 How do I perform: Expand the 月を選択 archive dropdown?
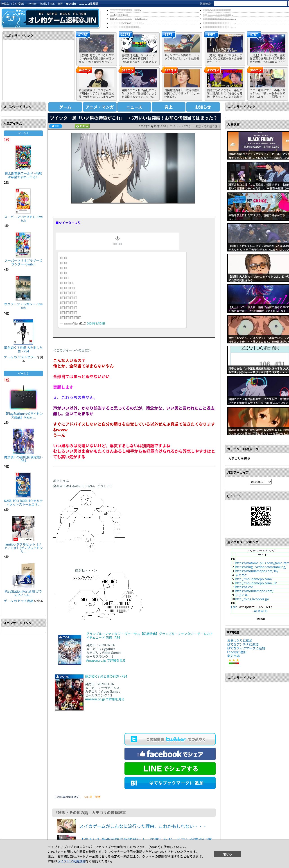tap(260, 482)
